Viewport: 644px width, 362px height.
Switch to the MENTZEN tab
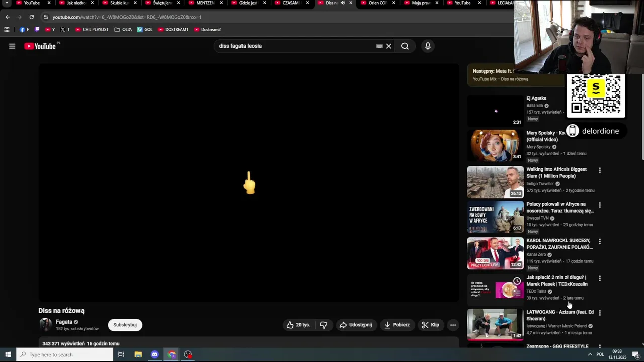(x=205, y=3)
